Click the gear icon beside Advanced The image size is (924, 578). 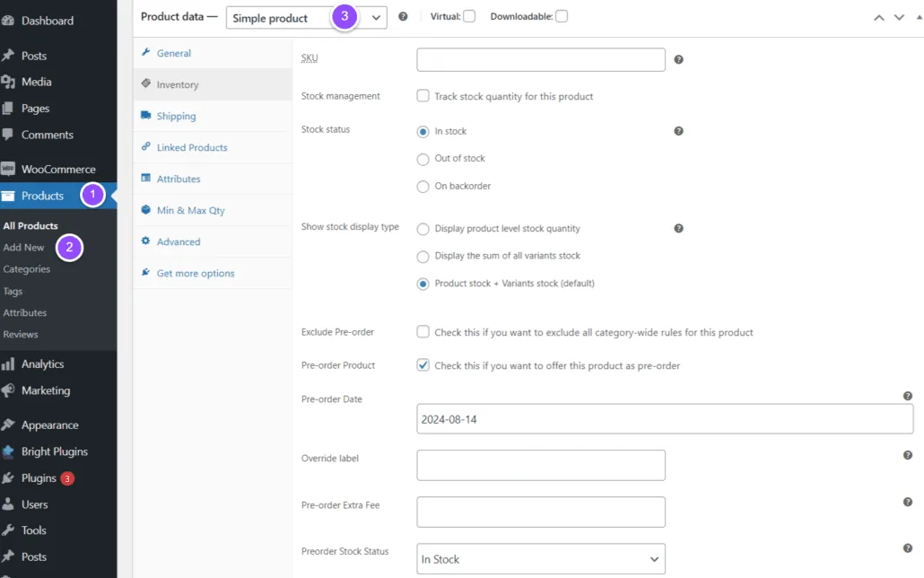[145, 241]
